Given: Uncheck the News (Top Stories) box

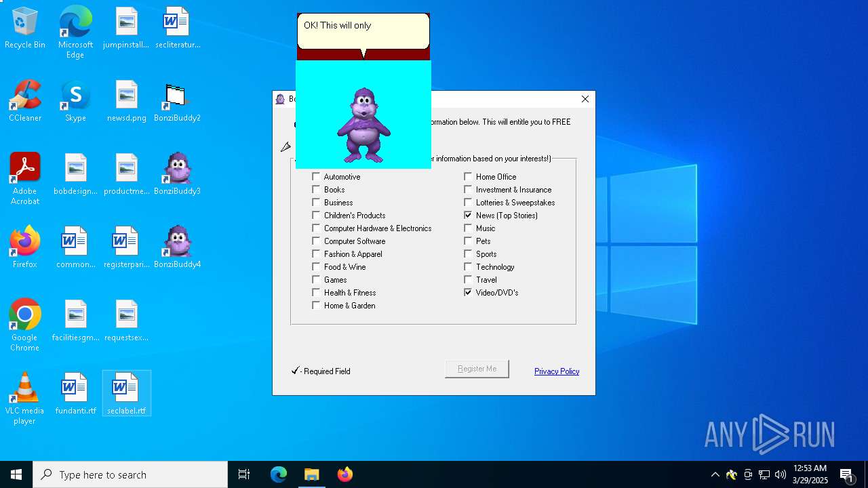Looking at the screenshot, I should click(x=468, y=216).
